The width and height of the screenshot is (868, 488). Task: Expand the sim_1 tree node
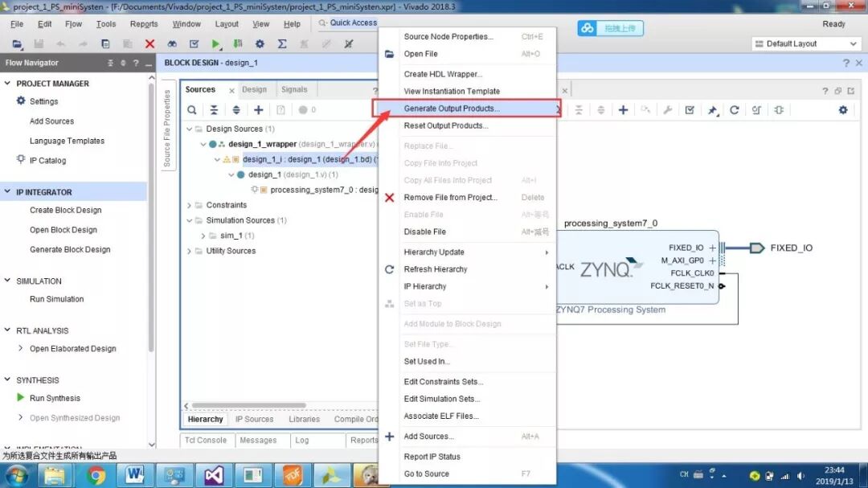pyautogui.click(x=203, y=236)
